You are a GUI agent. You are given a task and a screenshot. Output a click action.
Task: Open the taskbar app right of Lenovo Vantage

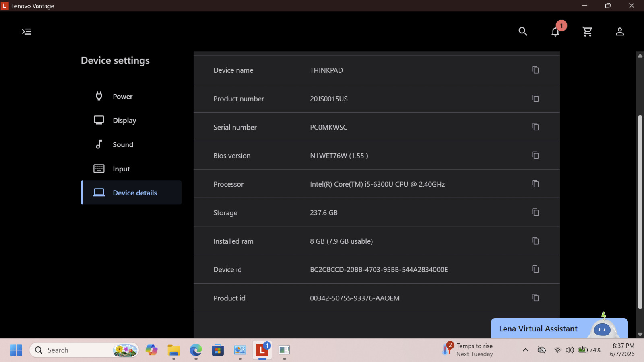284,350
